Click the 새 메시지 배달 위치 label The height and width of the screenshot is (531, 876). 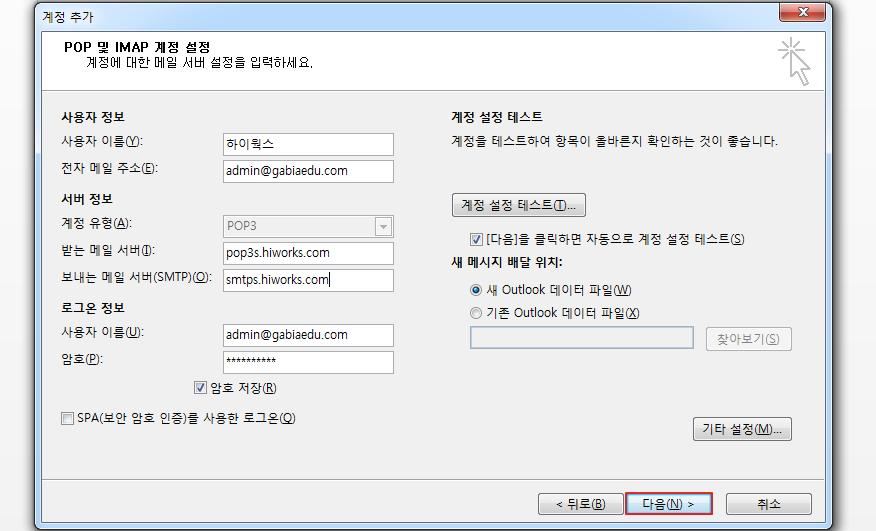(x=507, y=262)
